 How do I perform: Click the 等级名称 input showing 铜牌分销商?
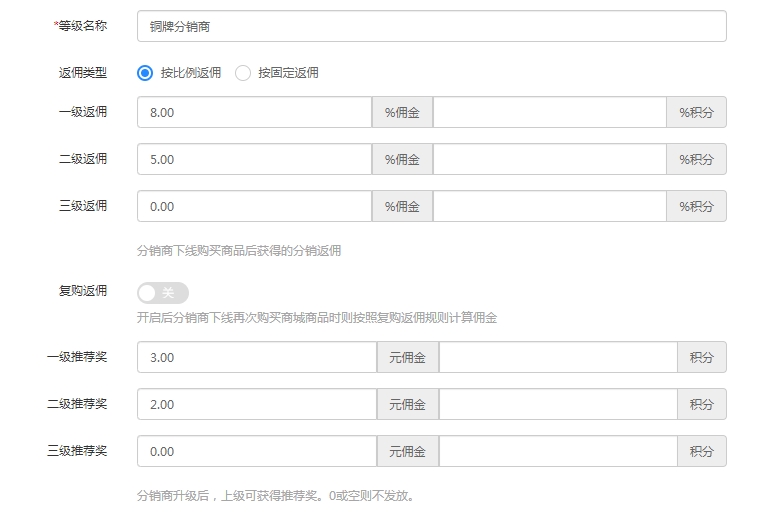tap(431, 26)
